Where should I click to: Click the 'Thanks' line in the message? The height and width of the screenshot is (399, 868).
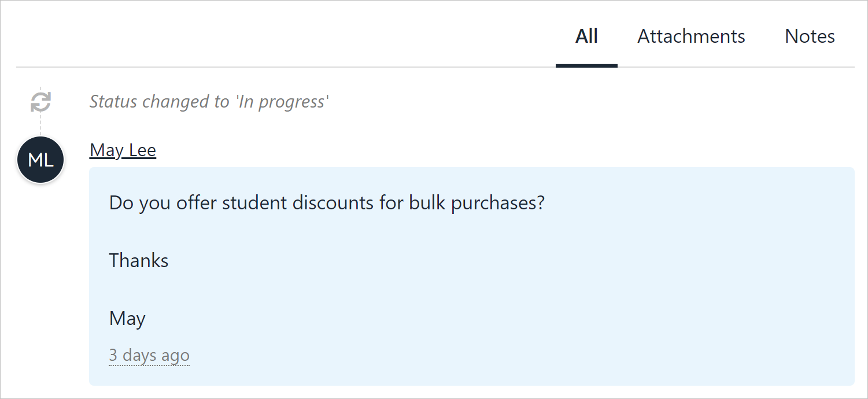(x=139, y=261)
